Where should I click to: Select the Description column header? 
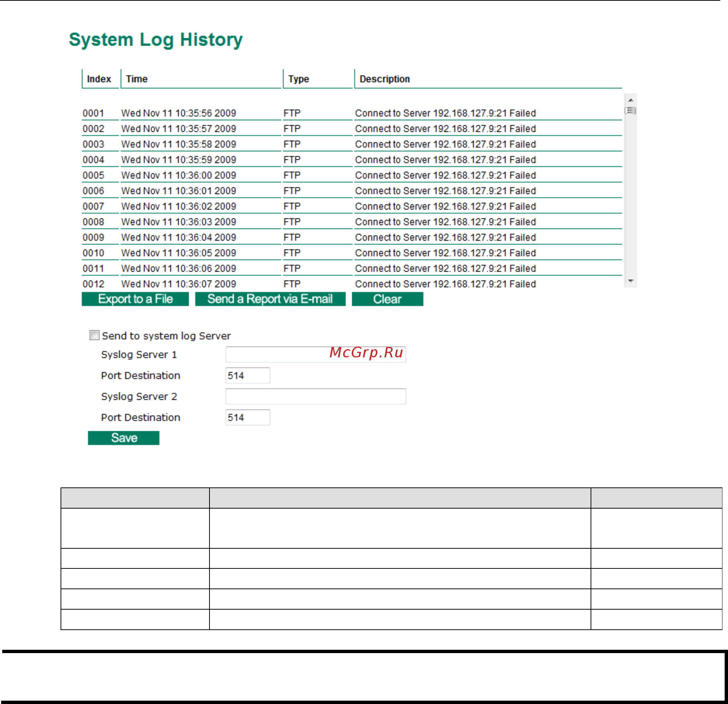(x=385, y=79)
